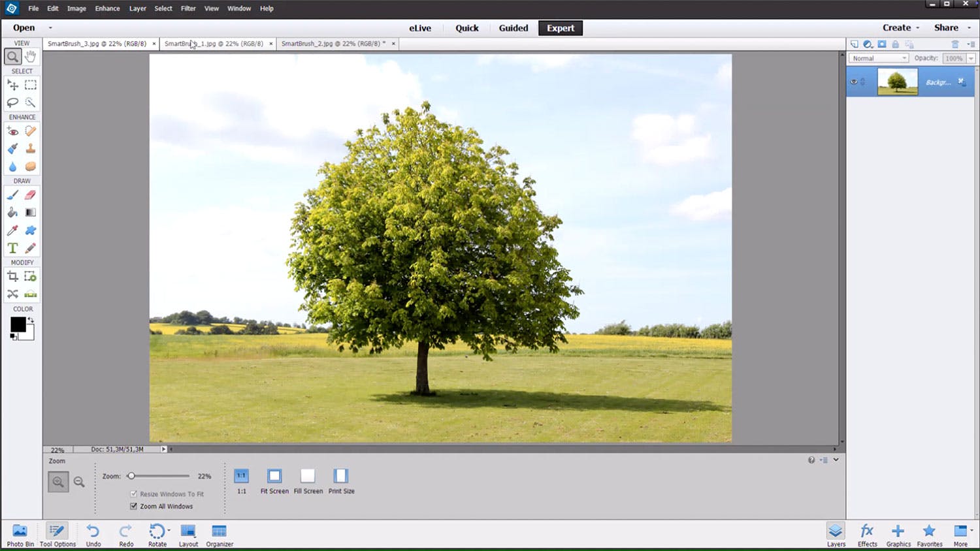Viewport: 980px width, 551px height.
Task: Switch to the SmartBrush_2.jpg tab
Action: click(x=333, y=44)
